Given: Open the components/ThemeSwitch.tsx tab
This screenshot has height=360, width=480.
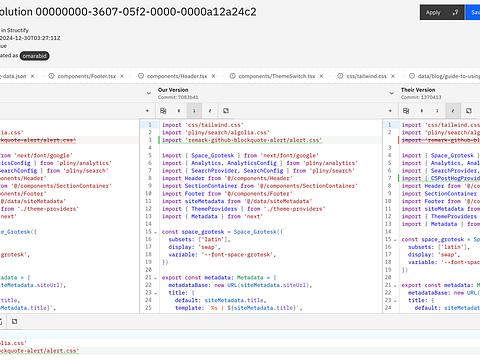Looking at the screenshot, I should click(277, 76).
